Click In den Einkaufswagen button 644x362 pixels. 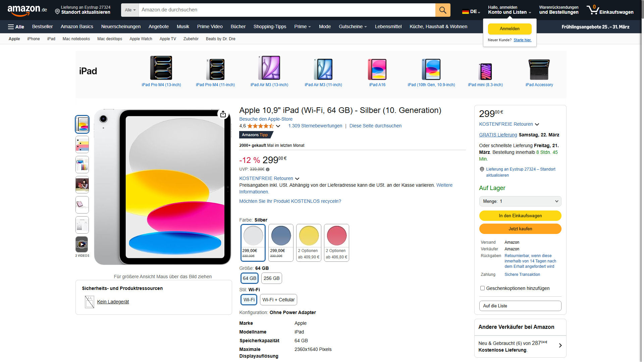click(x=520, y=216)
